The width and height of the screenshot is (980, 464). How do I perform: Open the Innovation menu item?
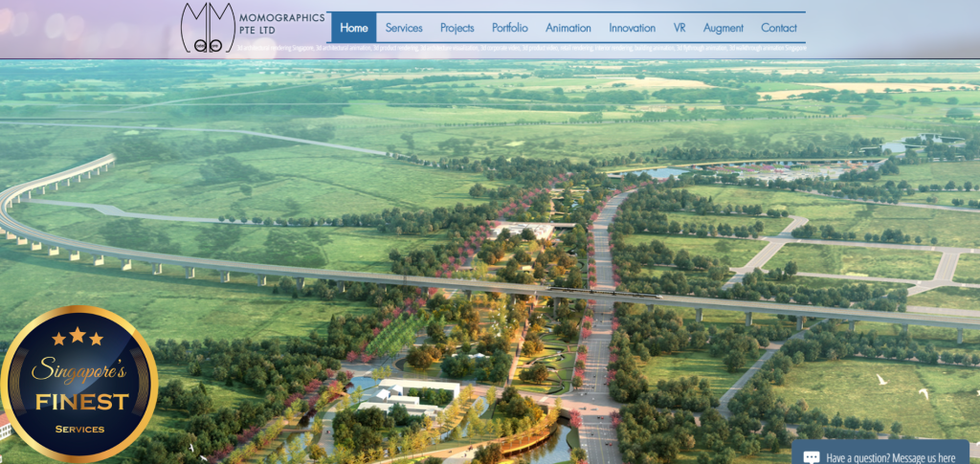click(x=633, y=28)
